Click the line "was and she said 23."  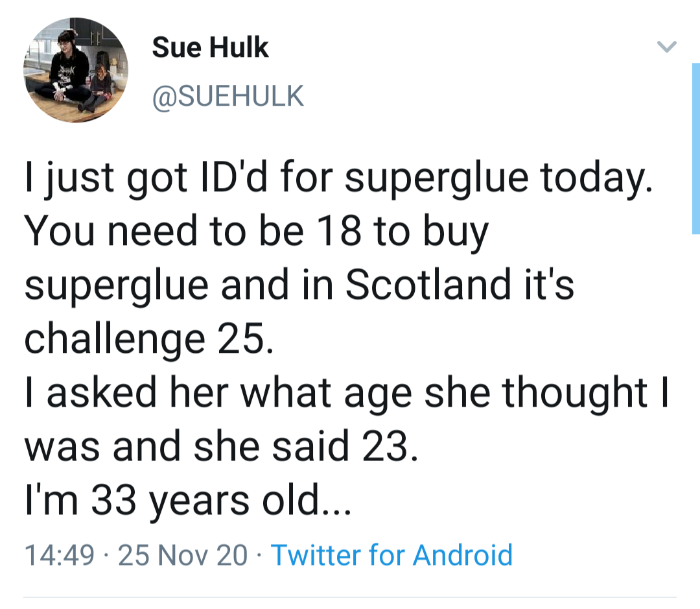click(x=218, y=447)
